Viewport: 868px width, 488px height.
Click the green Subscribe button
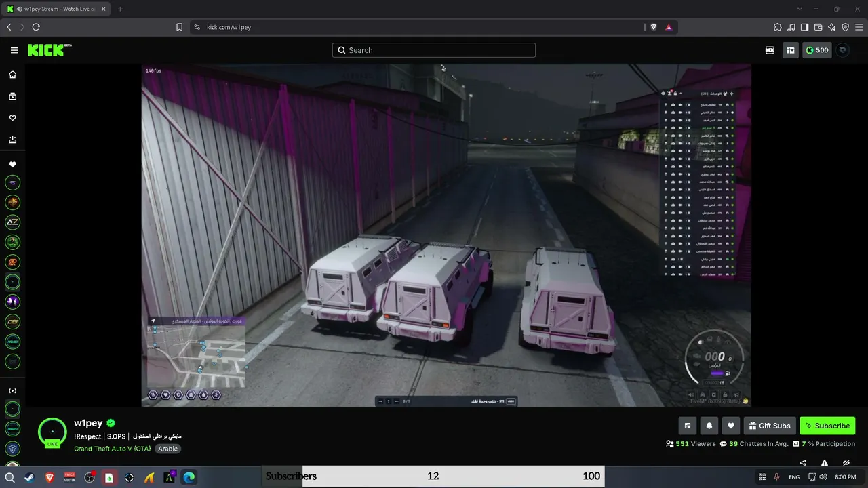coord(827,426)
